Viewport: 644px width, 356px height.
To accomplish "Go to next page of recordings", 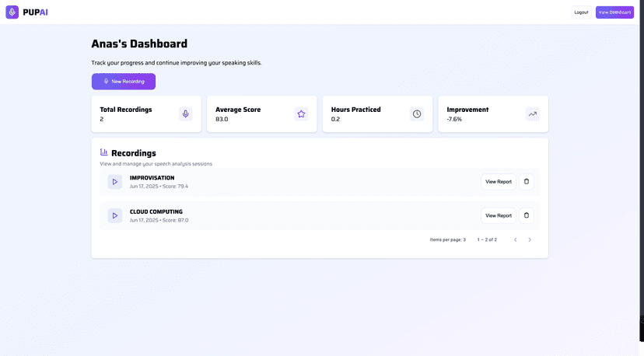I will tap(530, 239).
